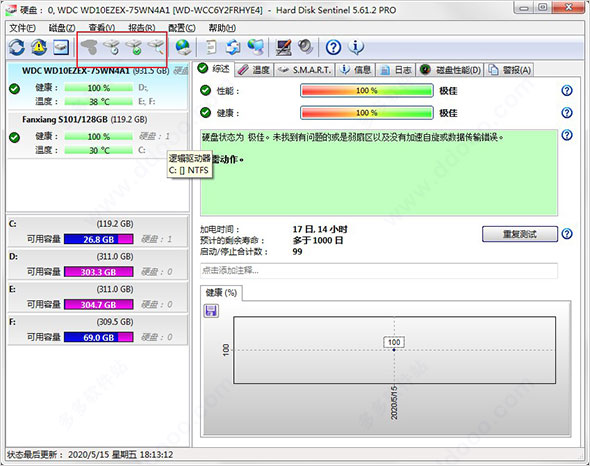Open the 报告(R) menu

tap(141, 28)
